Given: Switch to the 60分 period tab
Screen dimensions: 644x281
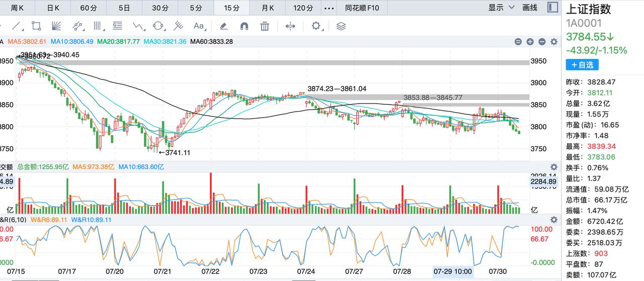Looking at the screenshot, I should (x=88, y=8).
